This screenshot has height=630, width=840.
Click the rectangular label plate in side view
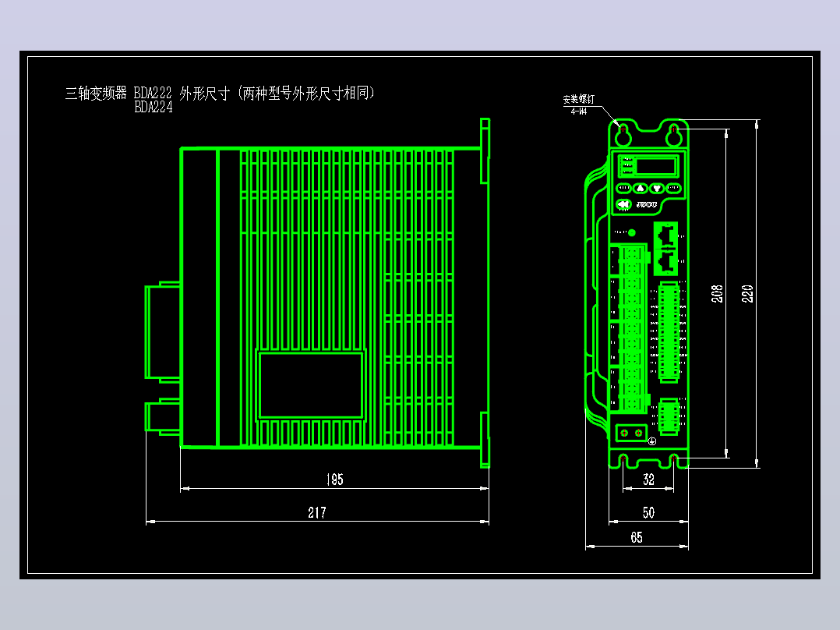click(x=311, y=385)
